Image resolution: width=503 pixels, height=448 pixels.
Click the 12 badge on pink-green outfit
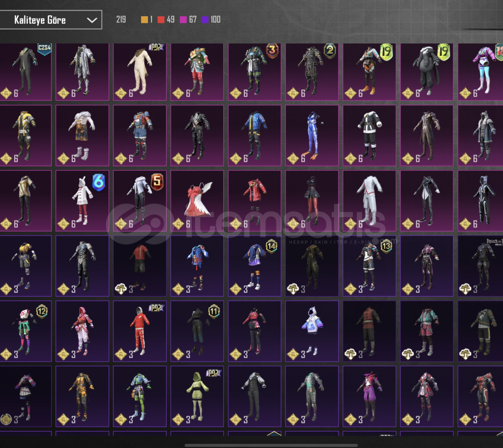point(42,311)
